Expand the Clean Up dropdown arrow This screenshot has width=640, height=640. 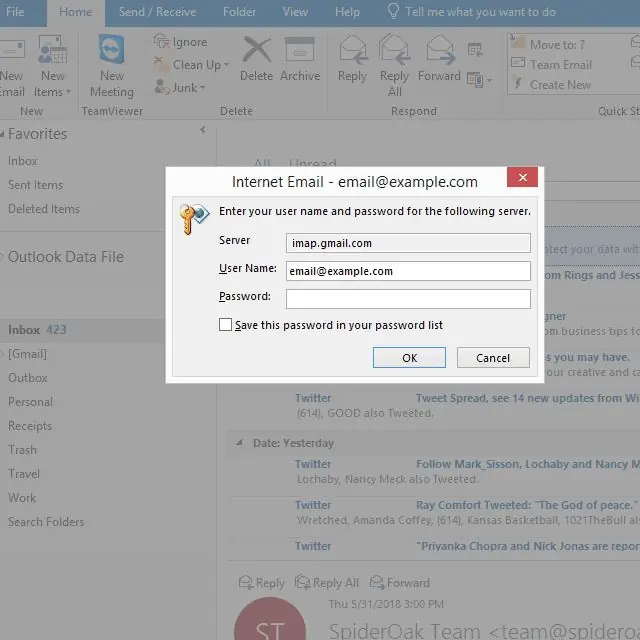click(x=226, y=64)
